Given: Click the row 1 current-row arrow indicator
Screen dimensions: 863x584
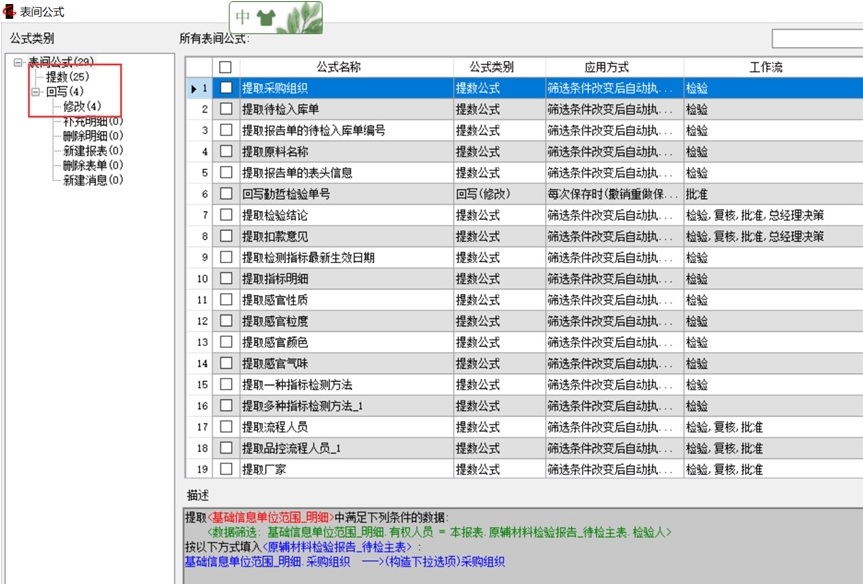Looking at the screenshot, I should point(194,88).
